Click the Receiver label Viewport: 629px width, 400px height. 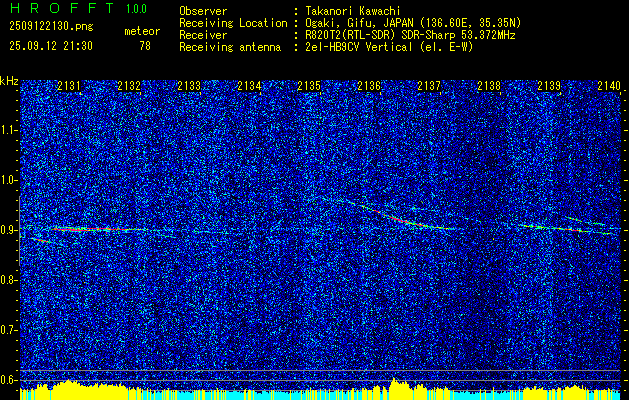(203, 35)
